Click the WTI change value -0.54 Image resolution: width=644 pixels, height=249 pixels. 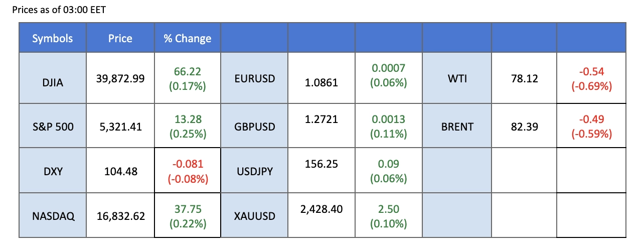click(591, 73)
